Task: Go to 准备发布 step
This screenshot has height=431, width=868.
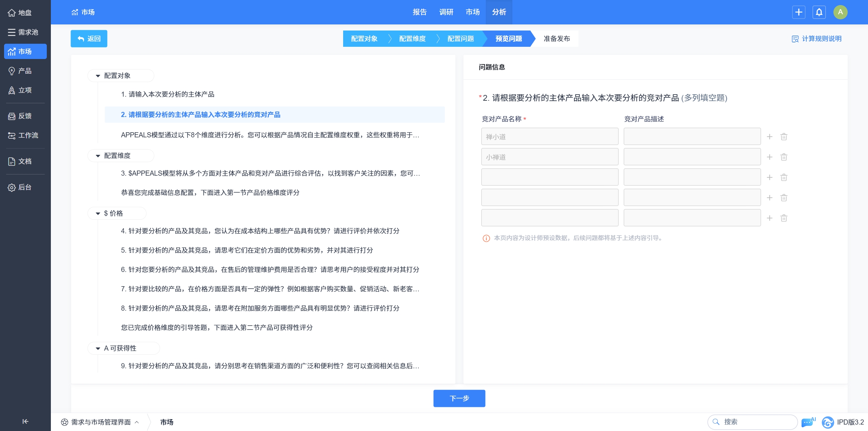Action: (556, 39)
